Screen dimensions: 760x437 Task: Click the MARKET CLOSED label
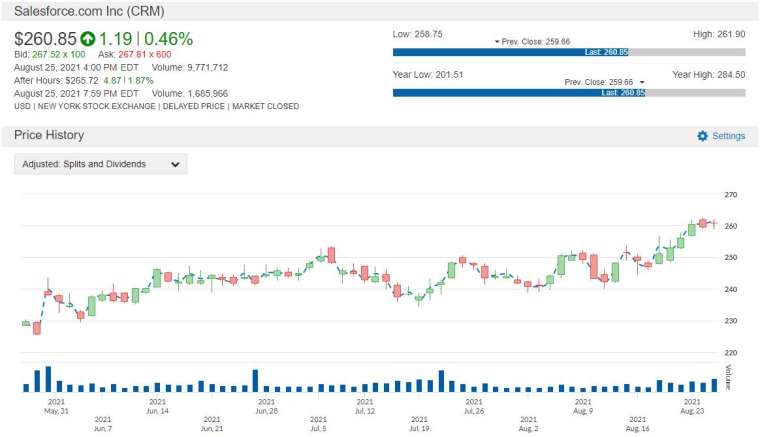[266, 107]
